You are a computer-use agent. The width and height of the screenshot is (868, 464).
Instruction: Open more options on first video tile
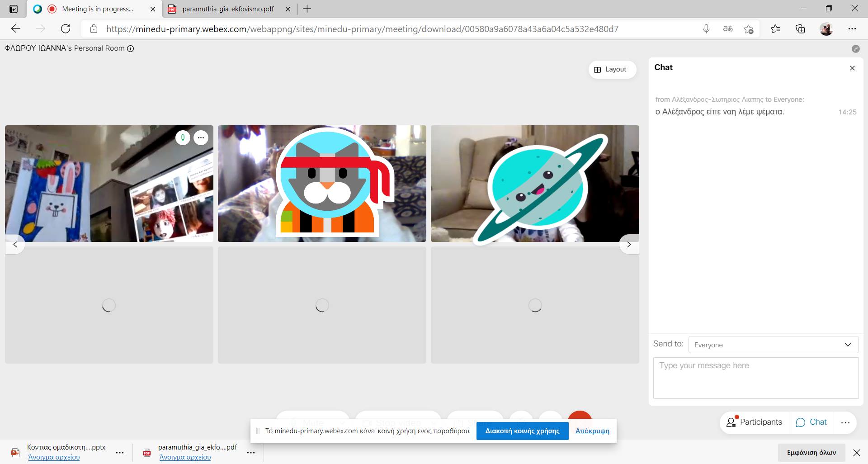tap(201, 137)
